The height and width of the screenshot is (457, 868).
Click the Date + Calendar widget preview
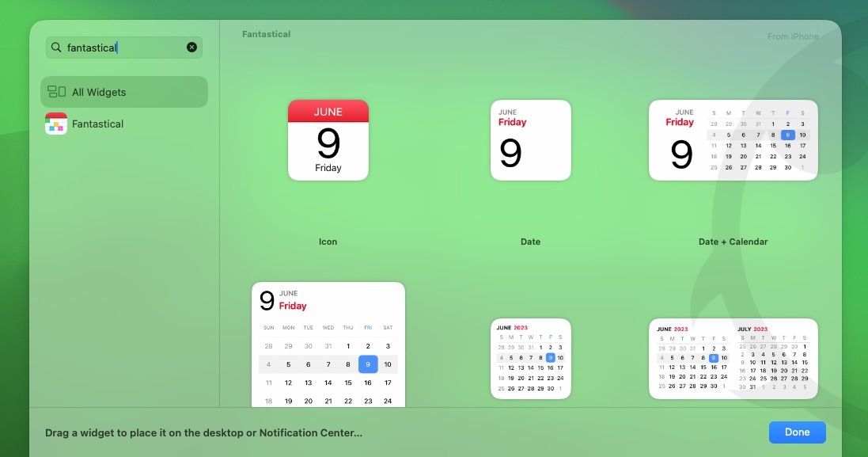(733, 139)
